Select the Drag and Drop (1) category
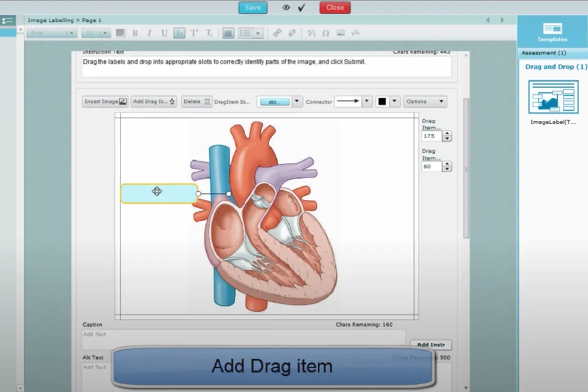Screen dimensions: 588x392 tap(556, 67)
